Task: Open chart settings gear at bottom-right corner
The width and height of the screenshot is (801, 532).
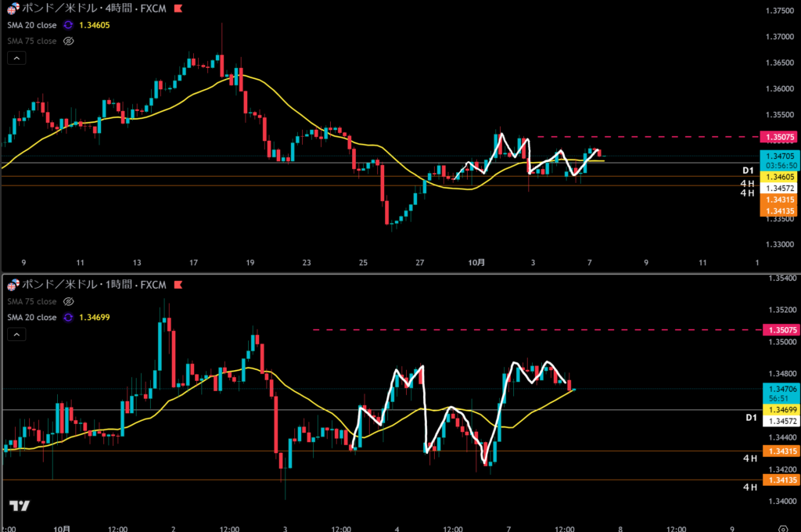Action: pyautogui.click(x=783, y=528)
